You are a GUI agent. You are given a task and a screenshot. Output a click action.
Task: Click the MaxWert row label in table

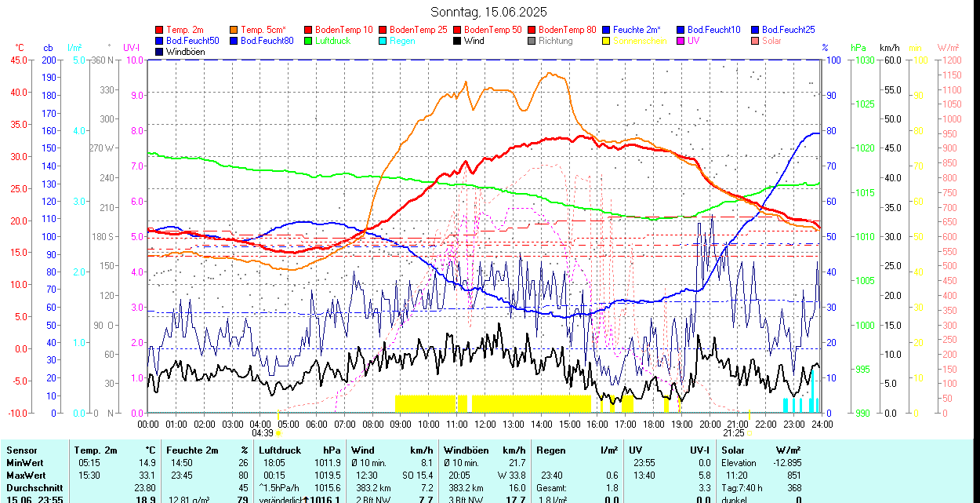tap(26, 476)
